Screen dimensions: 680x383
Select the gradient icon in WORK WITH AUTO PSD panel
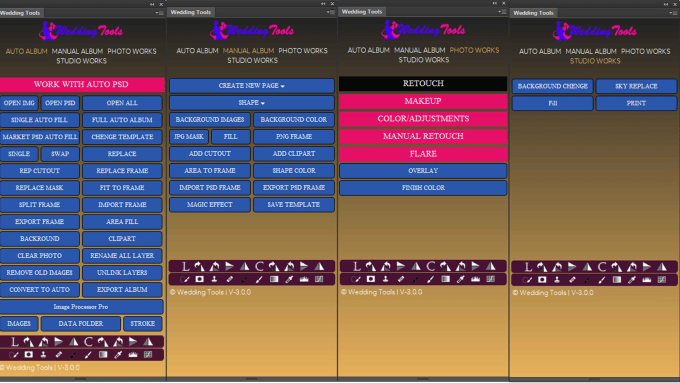pos(103,355)
